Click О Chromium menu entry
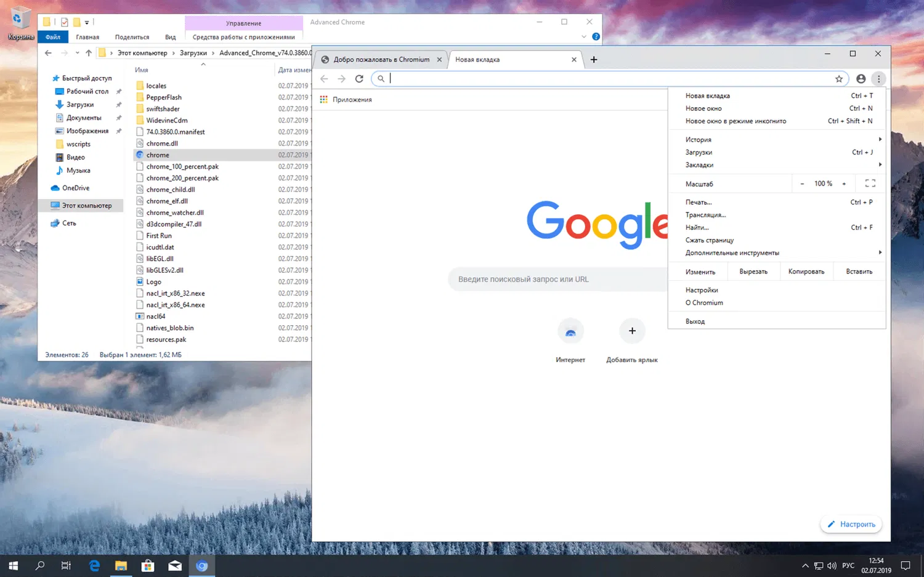Image resolution: width=924 pixels, height=577 pixels. point(777,303)
